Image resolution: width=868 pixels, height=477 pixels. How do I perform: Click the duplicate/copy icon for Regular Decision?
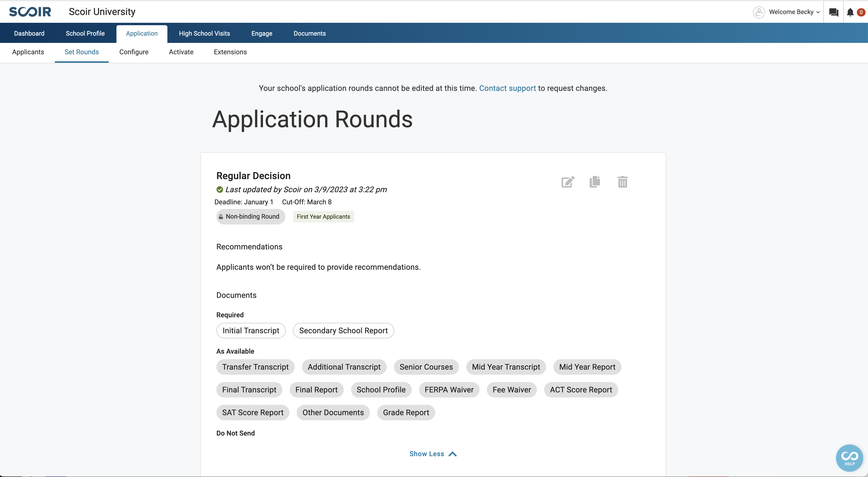[595, 182]
